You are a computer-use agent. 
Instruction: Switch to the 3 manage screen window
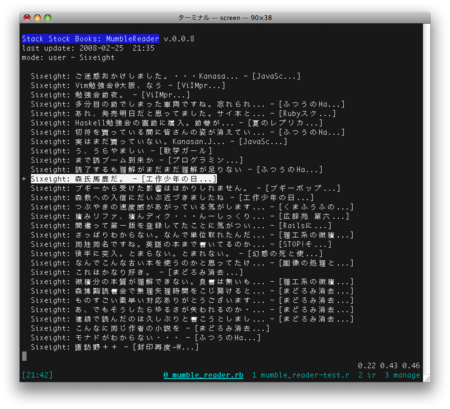[x=402, y=375]
